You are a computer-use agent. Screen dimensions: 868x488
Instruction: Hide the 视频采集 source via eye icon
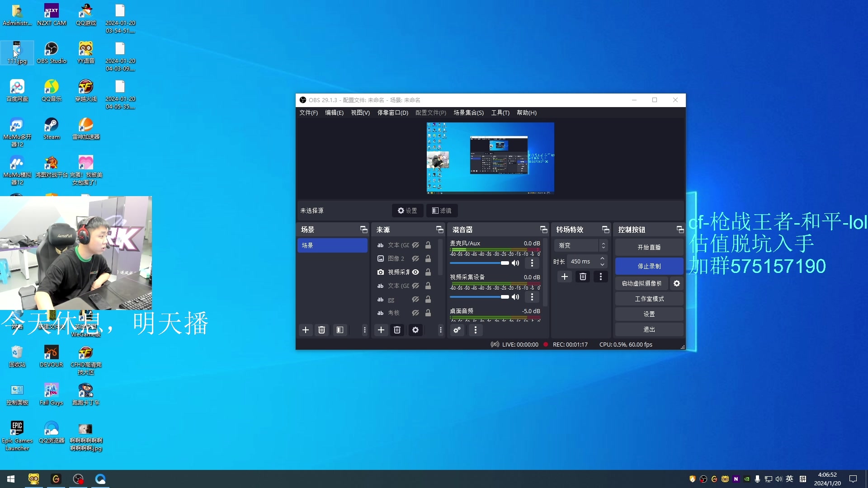[415, 272]
